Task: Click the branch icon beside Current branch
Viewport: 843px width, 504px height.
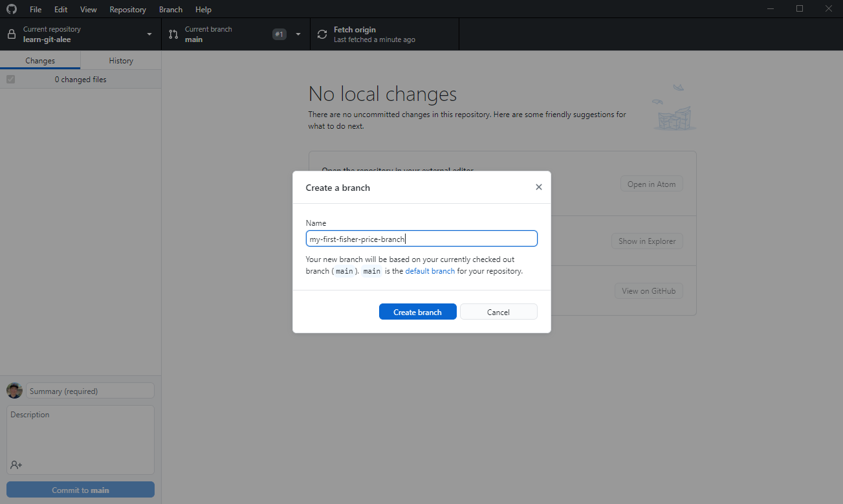Action: point(173,34)
